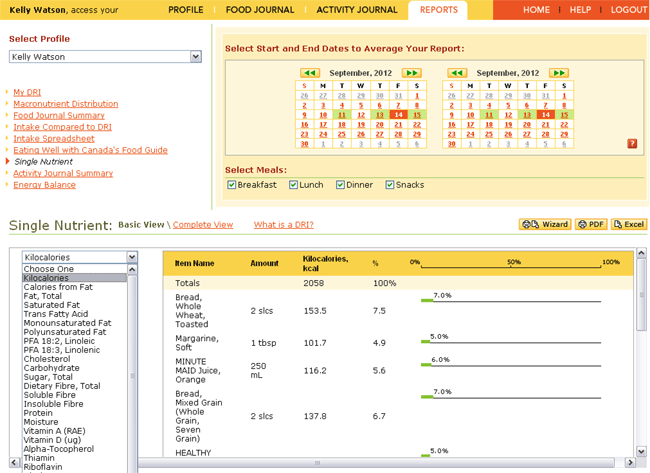This screenshot has width=650, height=473.
Task: Go to previous month on end calendar
Action: tap(457, 73)
